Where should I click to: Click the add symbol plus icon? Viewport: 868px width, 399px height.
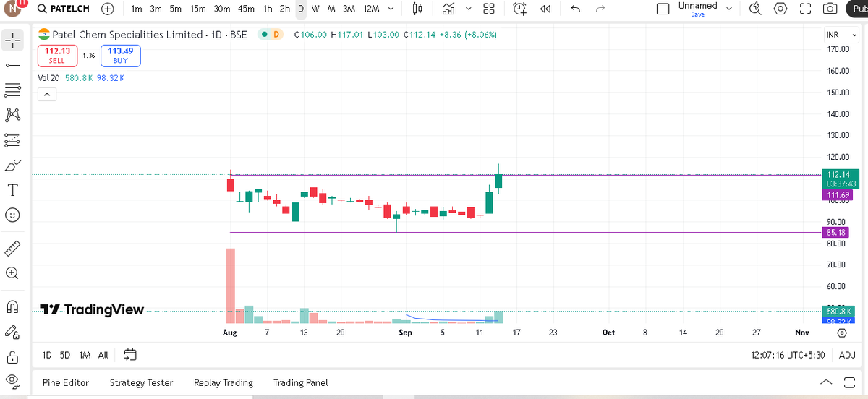(x=107, y=9)
